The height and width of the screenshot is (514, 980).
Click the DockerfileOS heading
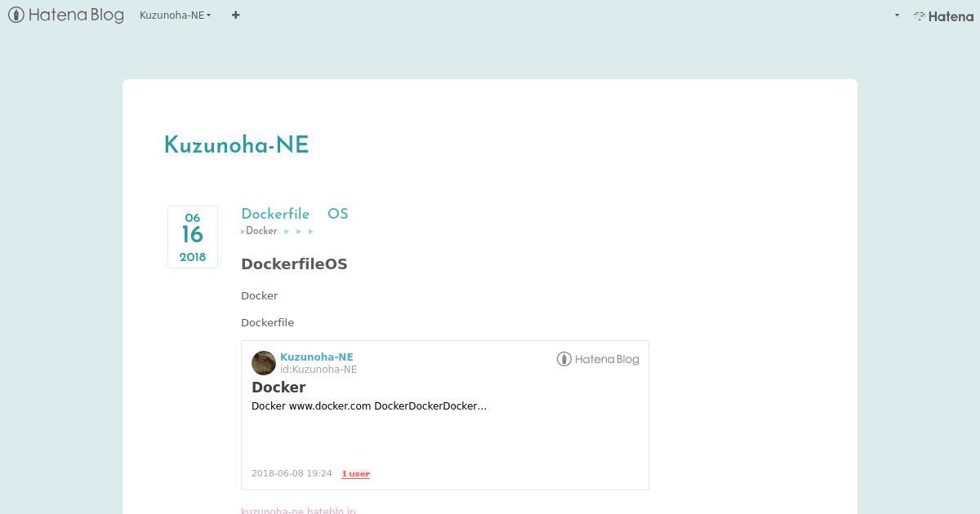[x=294, y=264]
